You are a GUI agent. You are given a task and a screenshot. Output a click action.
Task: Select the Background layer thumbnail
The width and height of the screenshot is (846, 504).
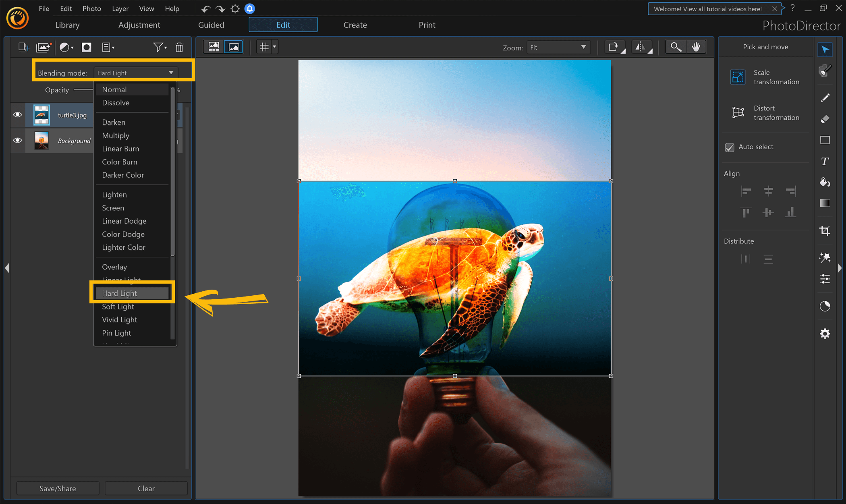coord(41,141)
